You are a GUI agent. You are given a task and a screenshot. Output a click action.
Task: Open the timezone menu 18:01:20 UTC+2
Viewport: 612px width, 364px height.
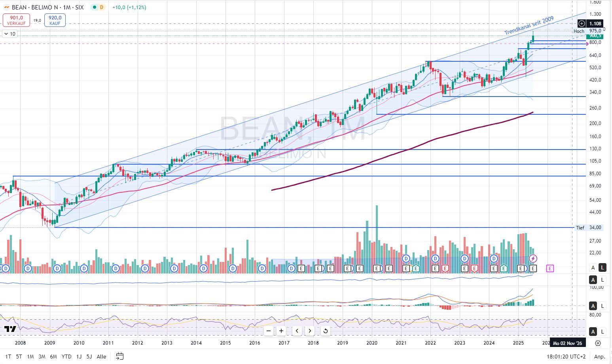point(566,356)
